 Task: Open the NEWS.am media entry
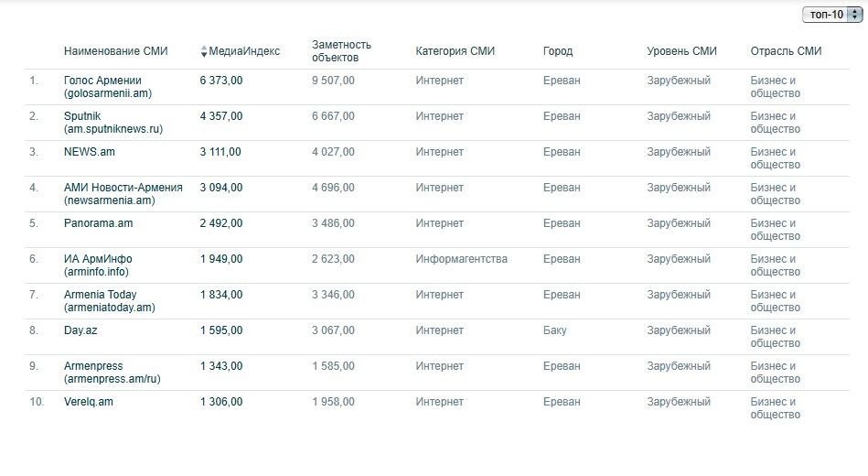[x=89, y=152]
